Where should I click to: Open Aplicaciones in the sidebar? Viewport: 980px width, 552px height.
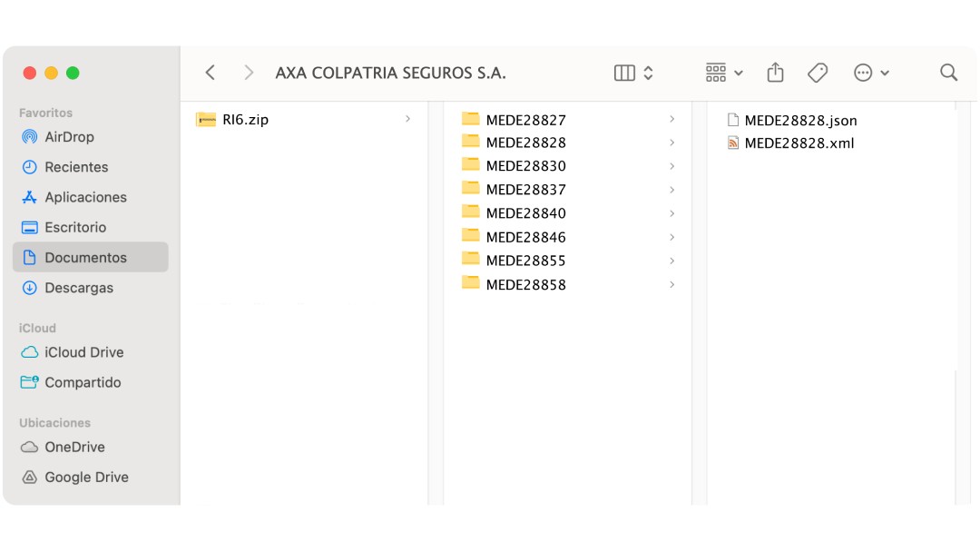pyautogui.click(x=85, y=197)
